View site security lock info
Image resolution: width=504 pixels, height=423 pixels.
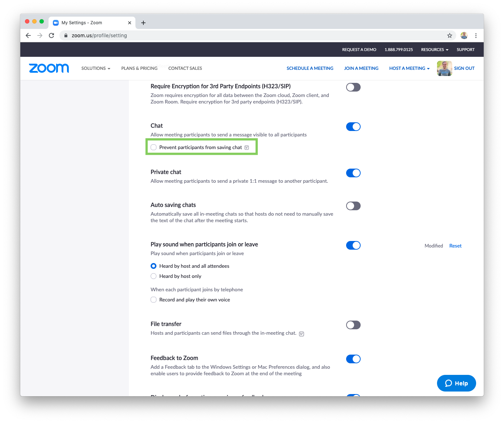pos(66,35)
